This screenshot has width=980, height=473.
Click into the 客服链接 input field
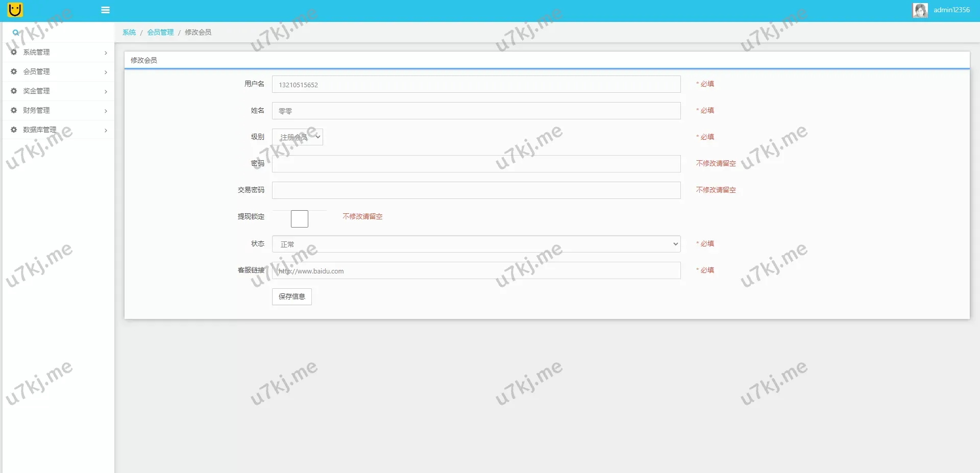point(476,271)
